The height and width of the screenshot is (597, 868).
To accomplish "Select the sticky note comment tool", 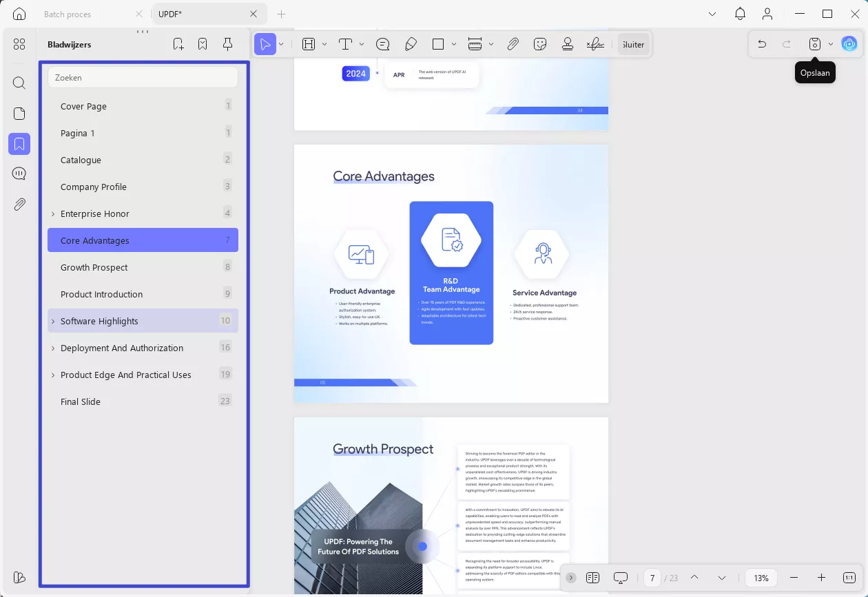I will click(x=383, y=44).
